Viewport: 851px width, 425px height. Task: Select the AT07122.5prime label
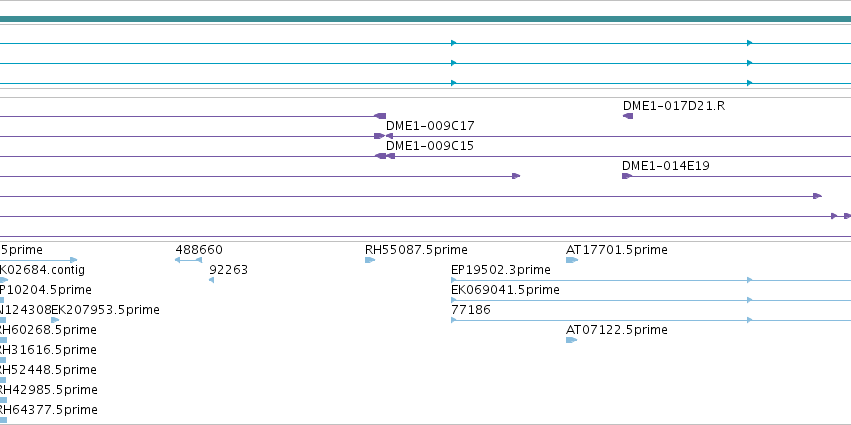point(617,330)
